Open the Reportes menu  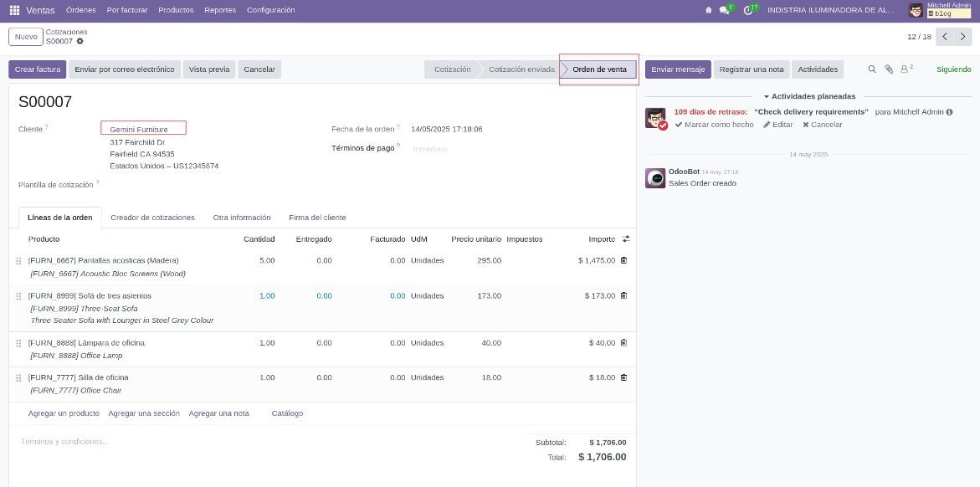[220, 10]
